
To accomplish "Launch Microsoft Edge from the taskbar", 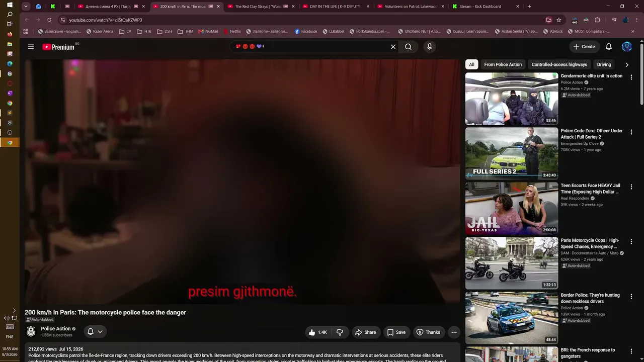I will click(x=10, y=64).
